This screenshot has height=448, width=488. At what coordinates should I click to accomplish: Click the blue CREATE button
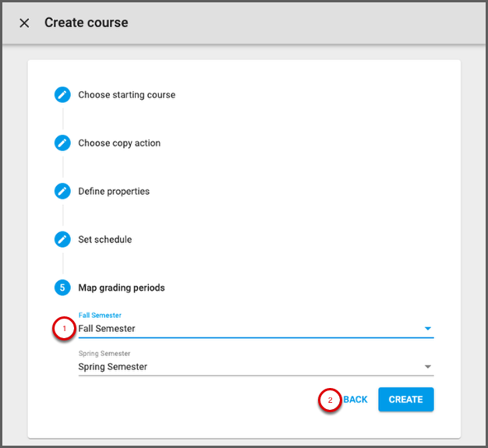[405, 400]
